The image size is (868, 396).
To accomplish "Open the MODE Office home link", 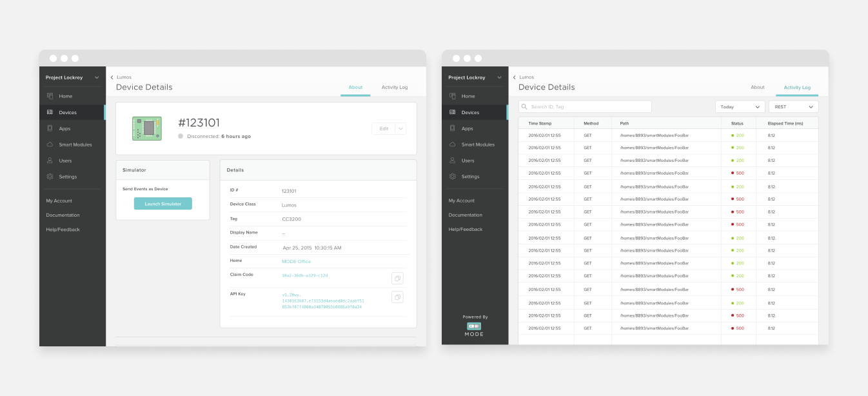I will coord(296,261).
